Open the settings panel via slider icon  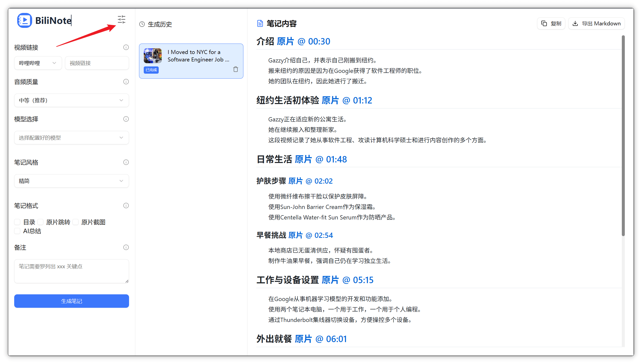click(122, 19)
